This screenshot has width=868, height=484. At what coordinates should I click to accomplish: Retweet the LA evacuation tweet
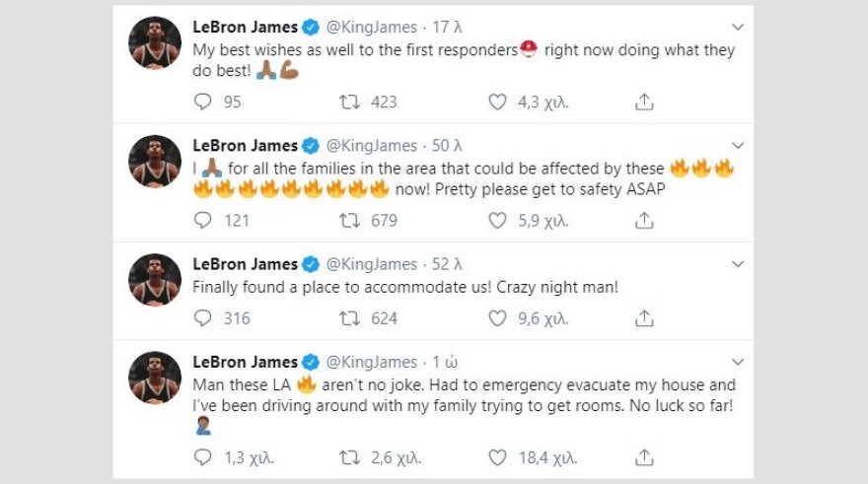point(349,457)
